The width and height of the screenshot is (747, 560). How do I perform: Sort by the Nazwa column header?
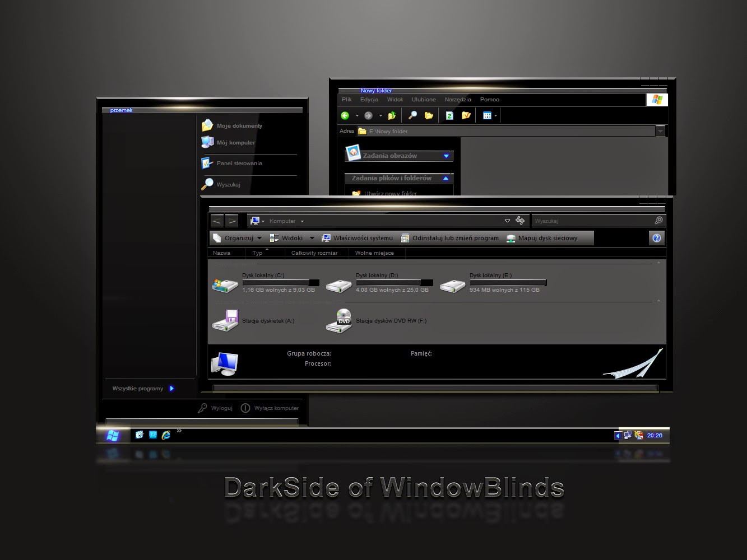point(227,253)
